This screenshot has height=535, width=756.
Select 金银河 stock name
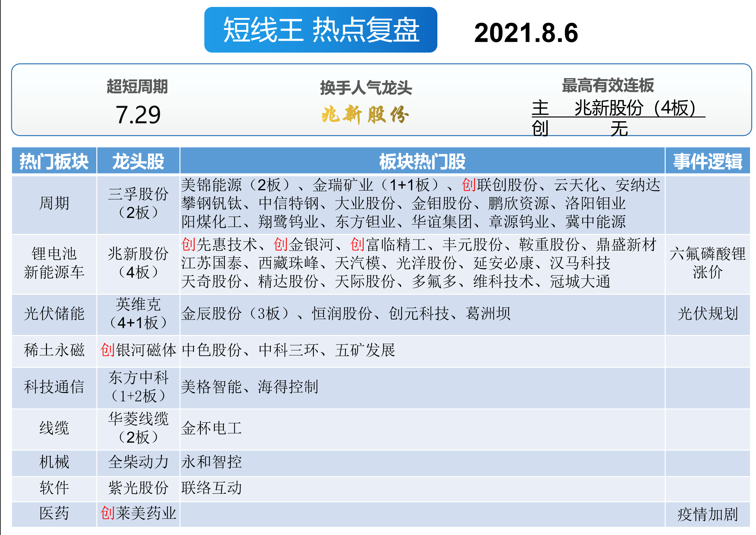(311, 245)
